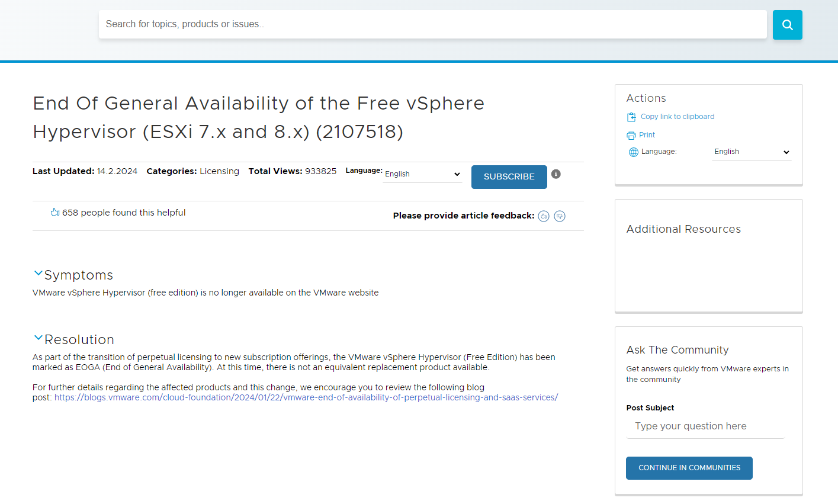Screen dimensions: 838x504
Task: Click the Additional Resources heading
Action: 683,229
